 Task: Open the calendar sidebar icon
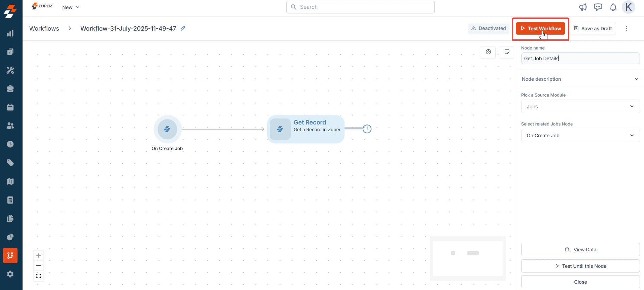(x=10, y=107)
